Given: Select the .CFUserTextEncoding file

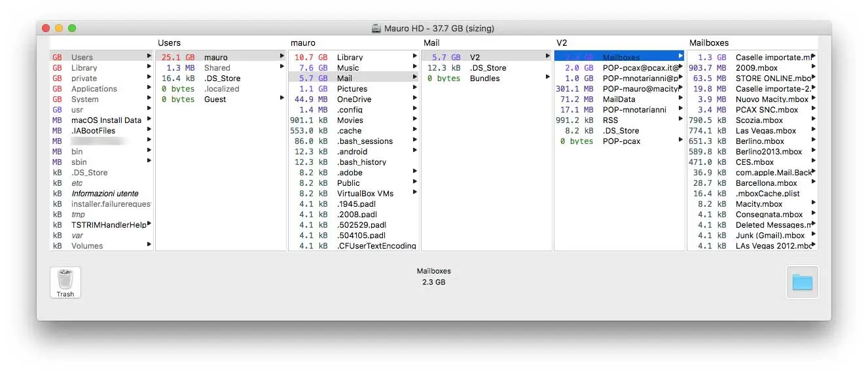Looking at the screenshot, I should coord(353,246).
